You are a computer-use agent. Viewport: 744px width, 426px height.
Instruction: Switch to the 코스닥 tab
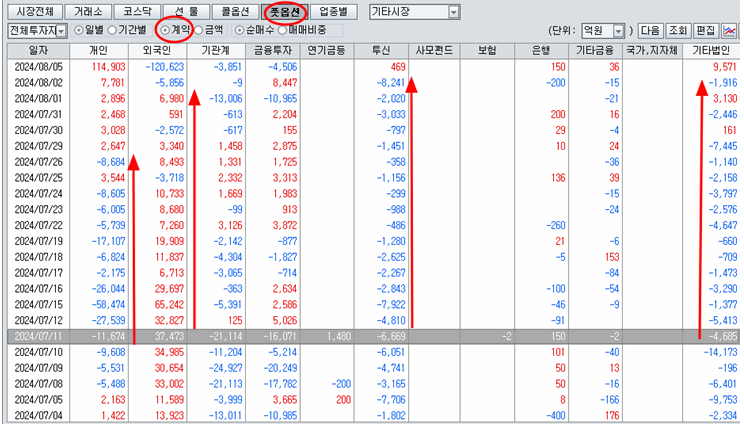[x=135, y=12]
